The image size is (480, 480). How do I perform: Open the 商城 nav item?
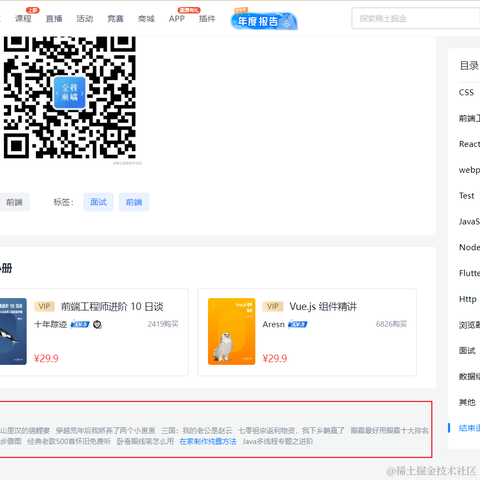[x=146, y=19]
